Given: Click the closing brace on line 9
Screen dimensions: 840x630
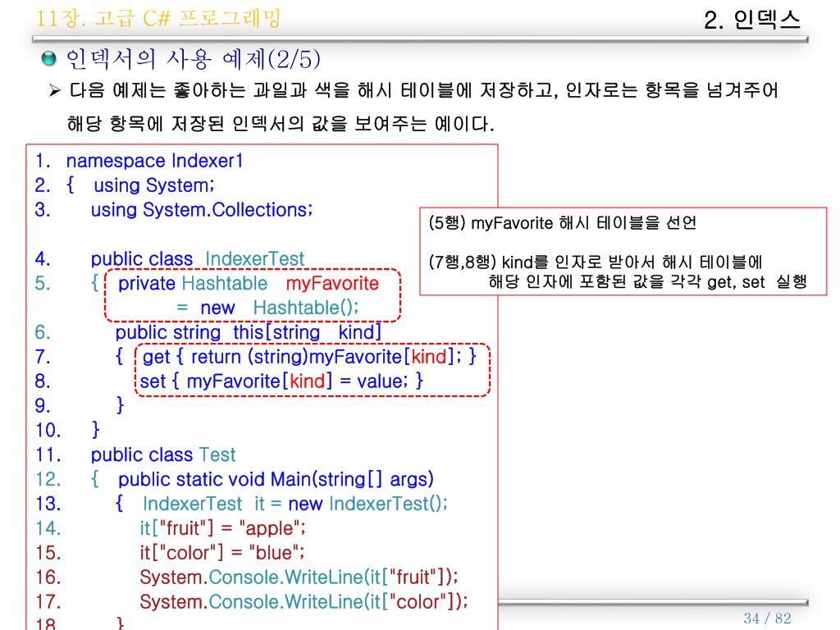Looking at the screenshot, I should [x=120, y=405].
